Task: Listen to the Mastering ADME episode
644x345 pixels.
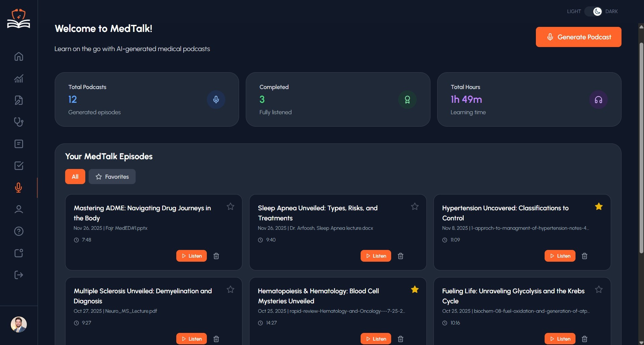Action: (x=191, y=256)
